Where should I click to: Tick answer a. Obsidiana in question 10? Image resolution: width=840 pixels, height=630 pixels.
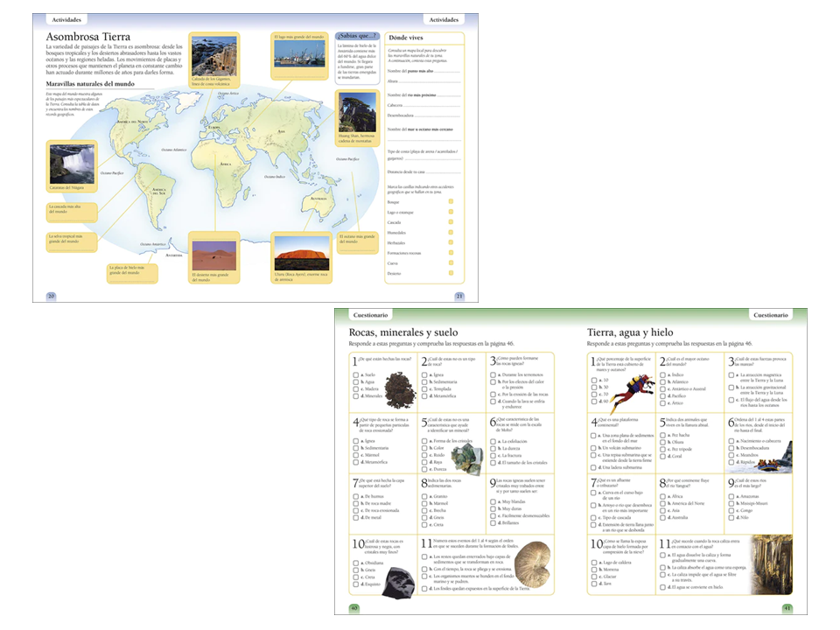pyautogui.click(x=356, y=563)
